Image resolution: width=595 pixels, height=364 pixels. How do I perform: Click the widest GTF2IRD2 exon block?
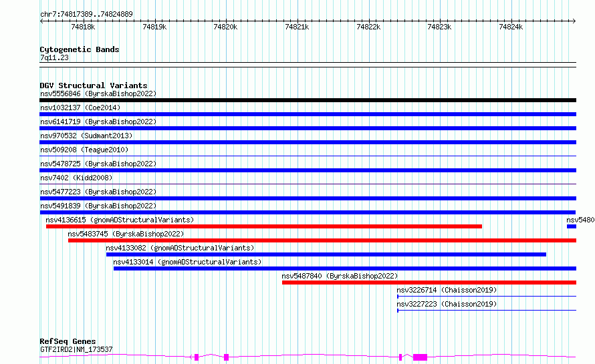pyautogui.click(x=420, y=357)
